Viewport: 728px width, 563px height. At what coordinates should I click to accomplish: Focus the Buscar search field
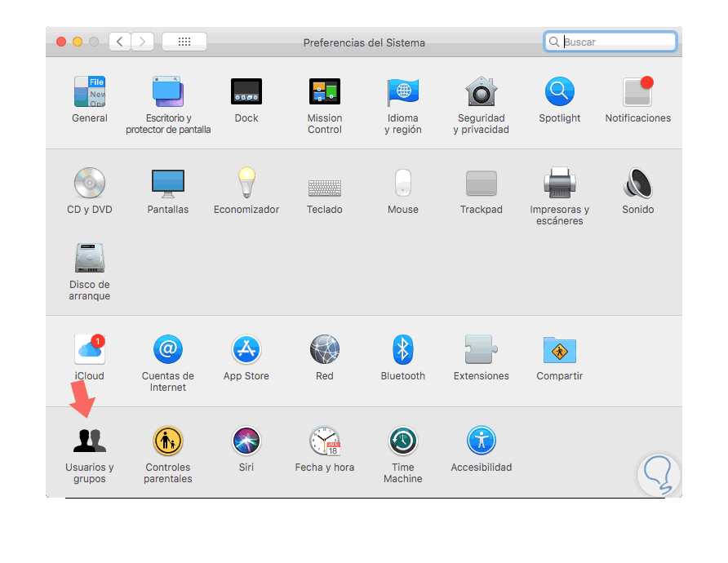point(610,42)
